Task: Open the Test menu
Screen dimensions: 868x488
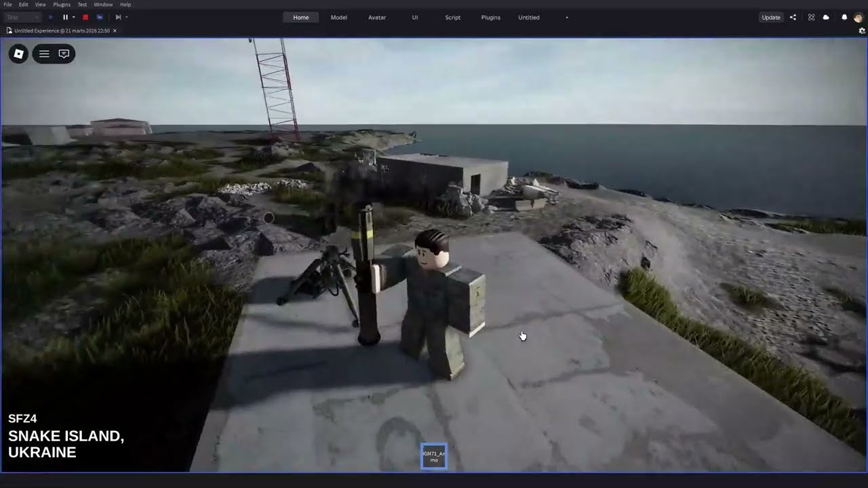Action: [82, 5]
